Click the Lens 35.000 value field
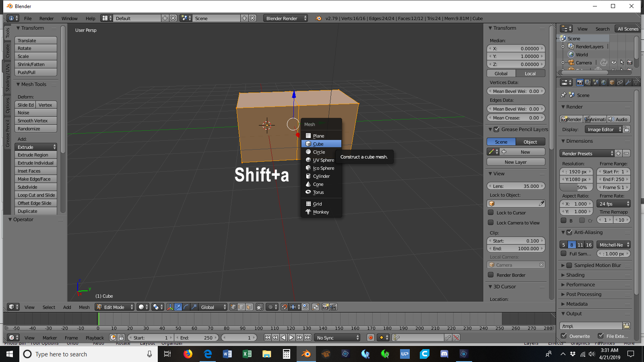This screenshot has width=644, height=362. coord(516,186)
